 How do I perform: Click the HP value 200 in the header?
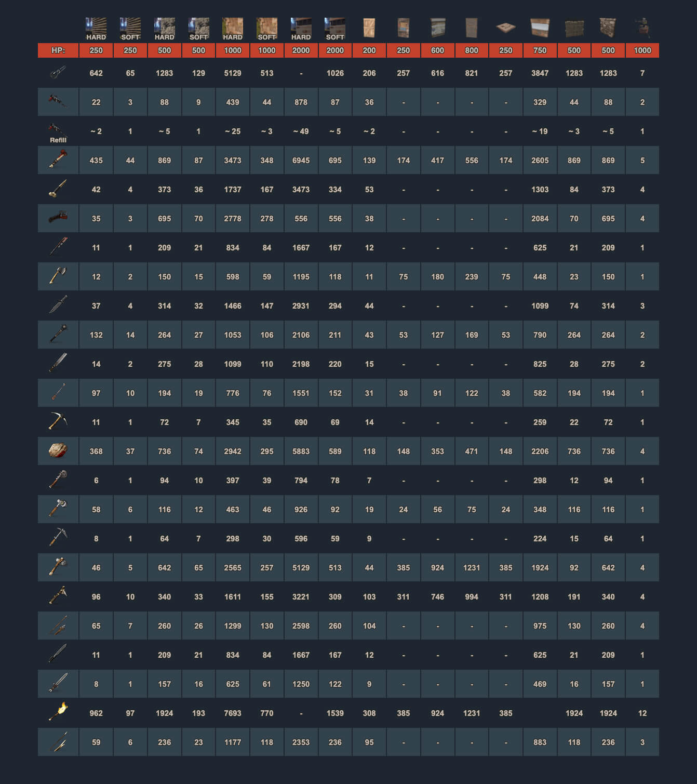point(369,50)
